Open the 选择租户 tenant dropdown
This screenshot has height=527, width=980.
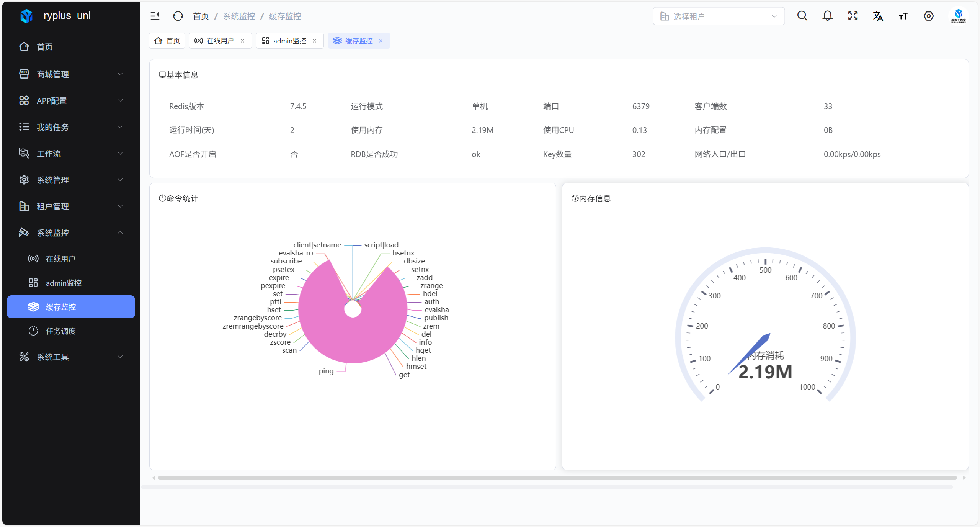(x=718, y=16)
